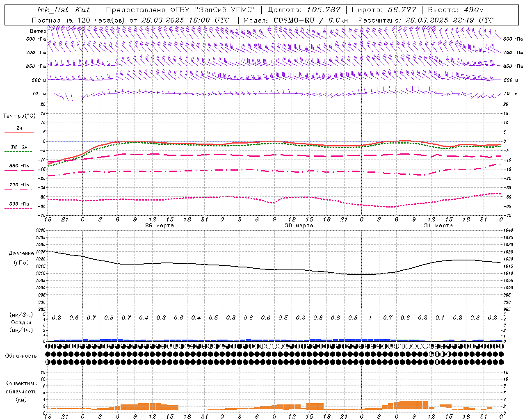The height and width of the screenshot is (420, 525).
Task: Click Рассчитано: 28.03.2025 22:49 UTC text
Action: pos(426,20)
